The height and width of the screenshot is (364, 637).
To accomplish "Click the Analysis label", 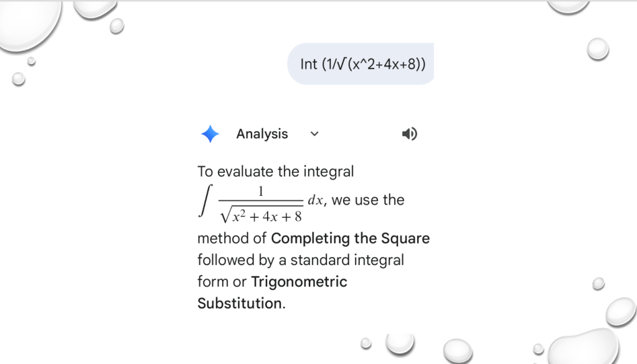I will point(262,134).
